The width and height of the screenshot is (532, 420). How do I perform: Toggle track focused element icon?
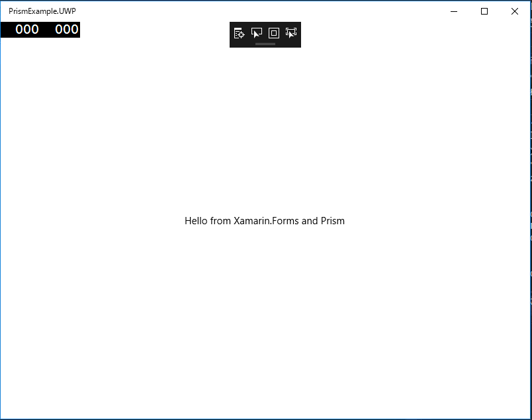[x=291, y=33]
